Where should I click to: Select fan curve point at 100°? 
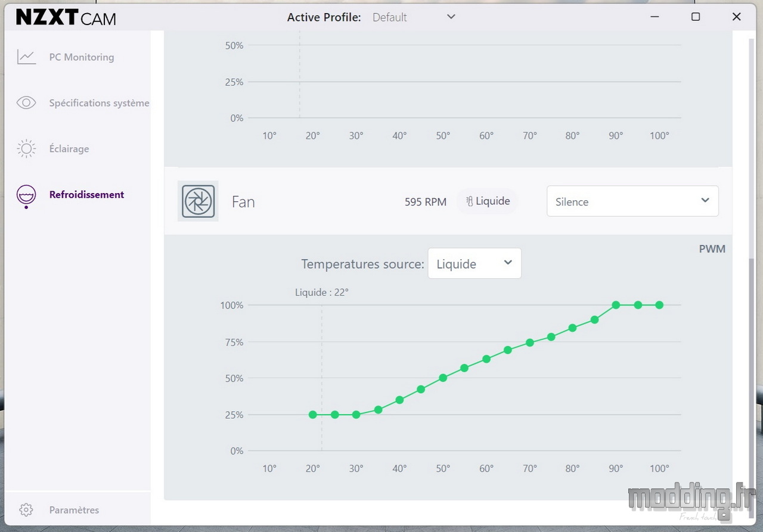(x=659, y=305)
